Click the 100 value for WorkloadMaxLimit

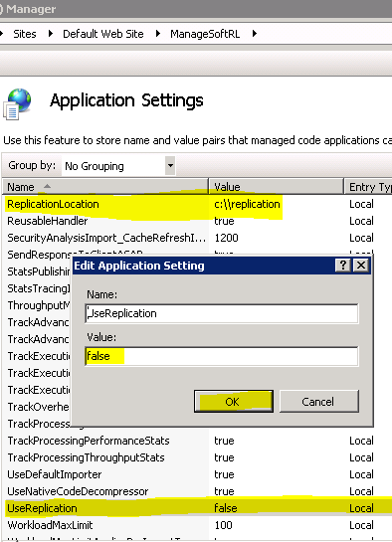coord(223,525)
